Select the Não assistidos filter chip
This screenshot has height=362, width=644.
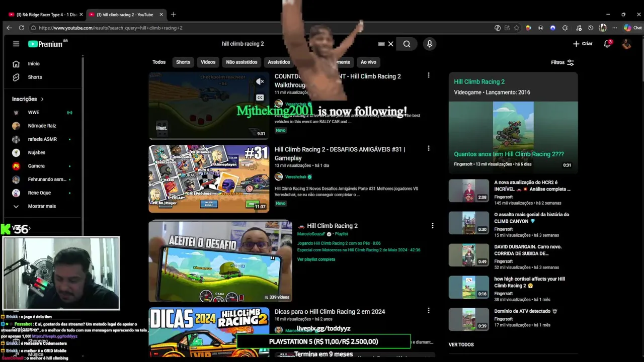tap(242, 62)
